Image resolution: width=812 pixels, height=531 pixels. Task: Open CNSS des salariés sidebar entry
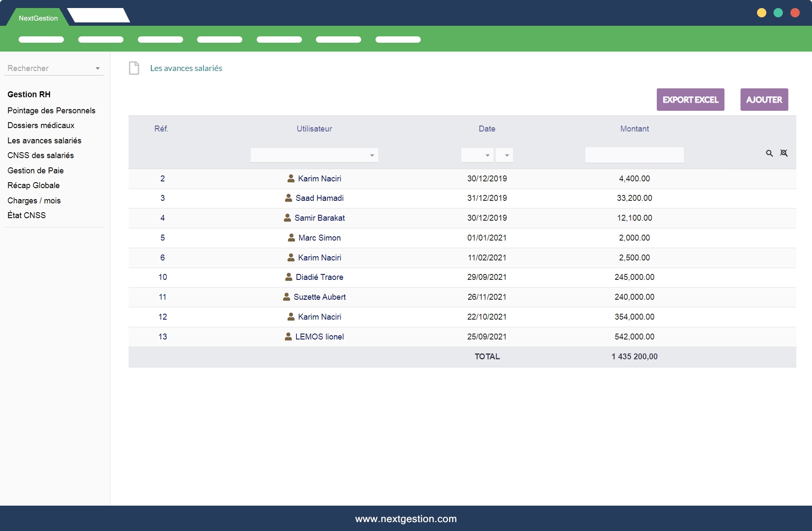41,155
